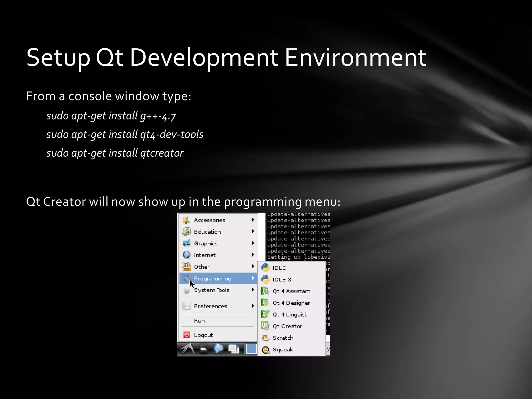Click the System Tools gear icon
Viewport: 532px width, 399px height.
(187, 290)
